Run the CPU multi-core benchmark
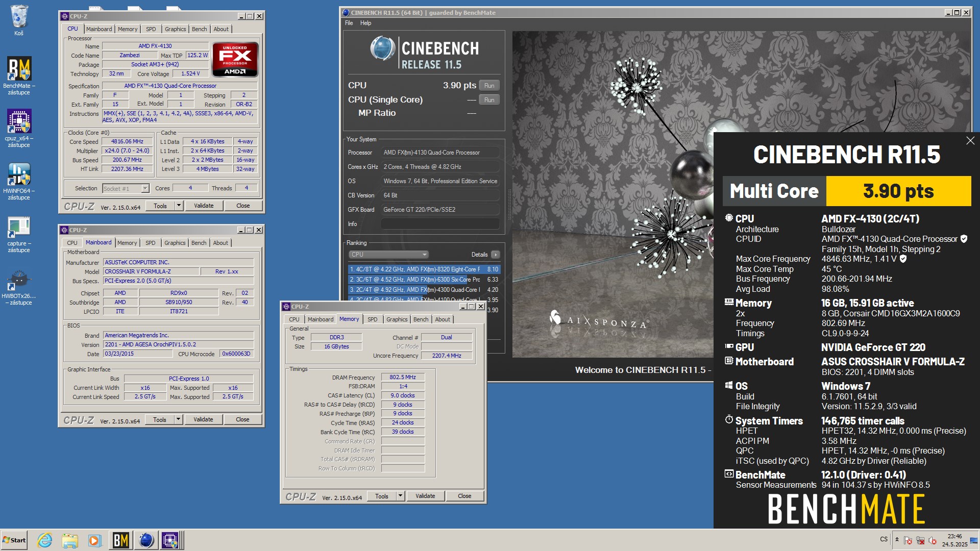The width and height of the screenshot is (980, 551). pos(489,85)
